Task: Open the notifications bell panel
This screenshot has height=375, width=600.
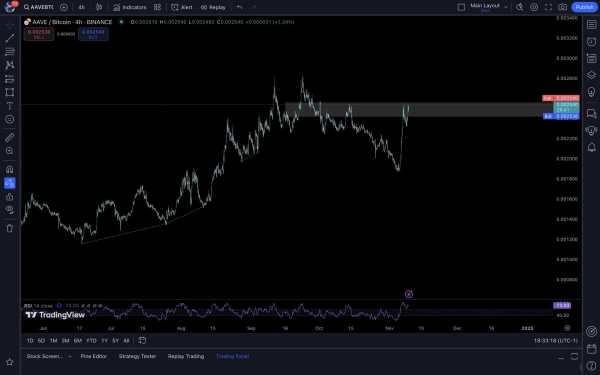Action: [x=592, y=147]
